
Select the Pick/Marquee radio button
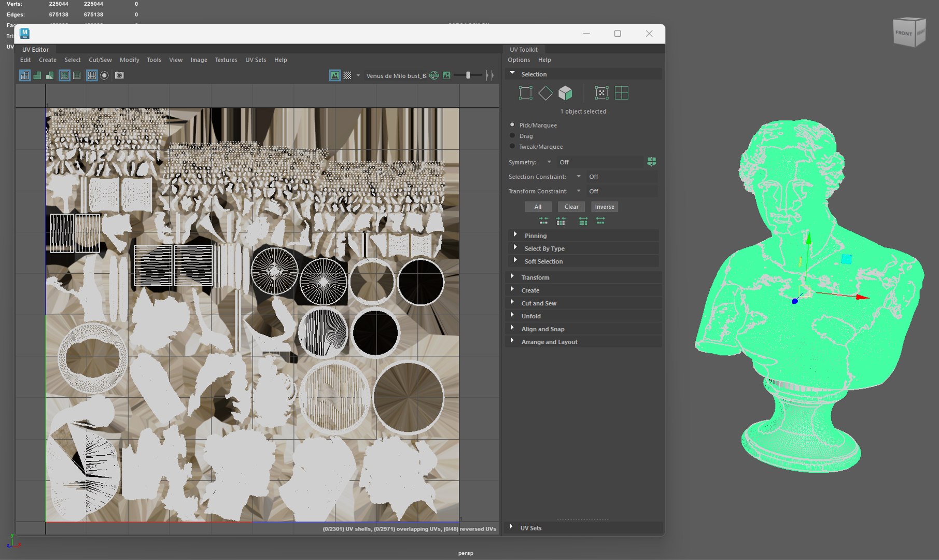pos(512,125)
